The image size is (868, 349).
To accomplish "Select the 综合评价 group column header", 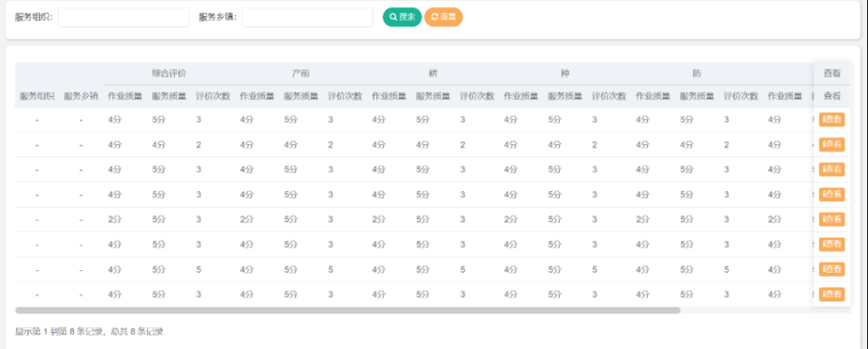I will point(169,74).
